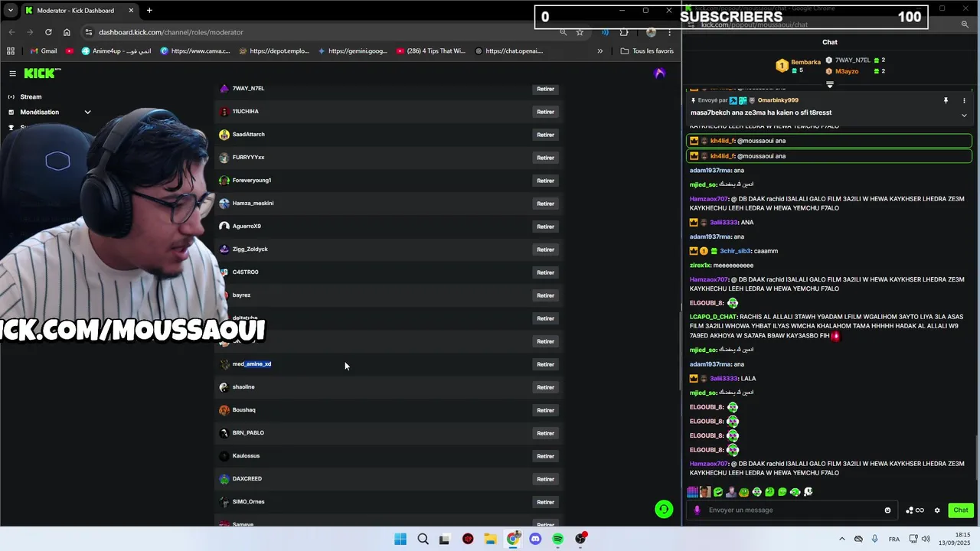Open chat settings gear
The height and width of the screenshot is (551, 980).
[x=936, y=510]
